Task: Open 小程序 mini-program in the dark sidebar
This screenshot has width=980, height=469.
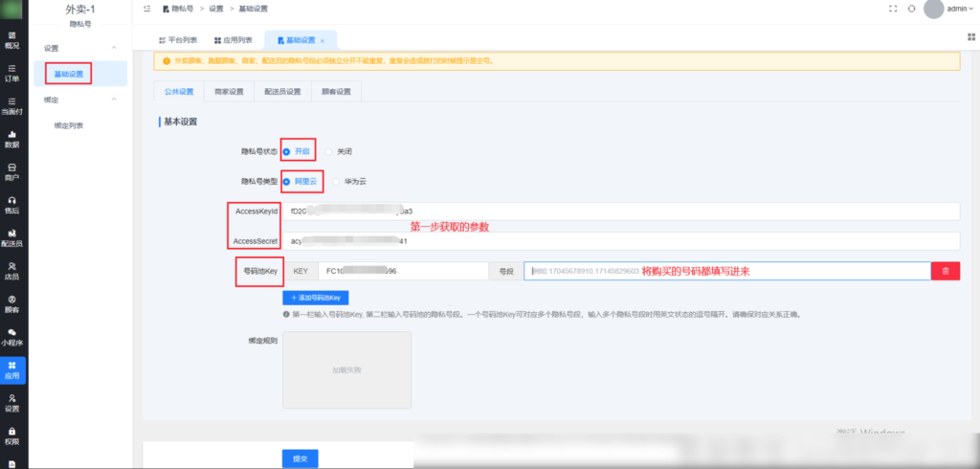Action: pos(12,338)
